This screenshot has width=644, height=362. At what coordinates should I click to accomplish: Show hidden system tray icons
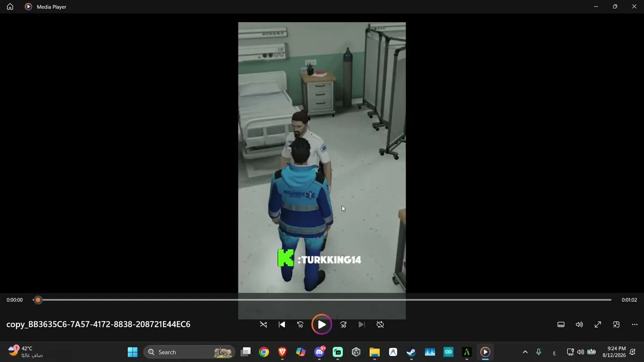[525, 352]
